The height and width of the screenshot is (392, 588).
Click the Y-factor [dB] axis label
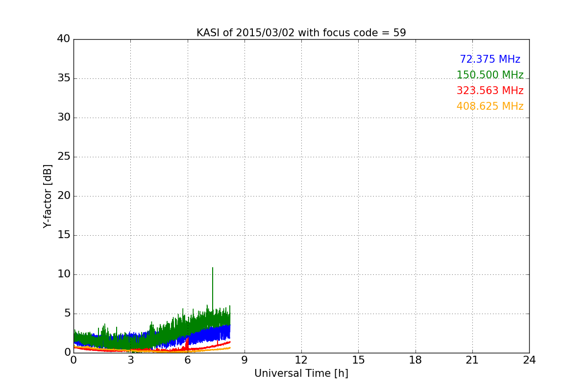point(48,196)
